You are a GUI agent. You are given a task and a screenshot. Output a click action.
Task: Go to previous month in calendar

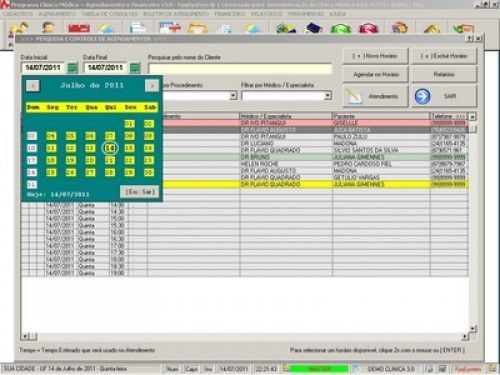click(33, 86)
